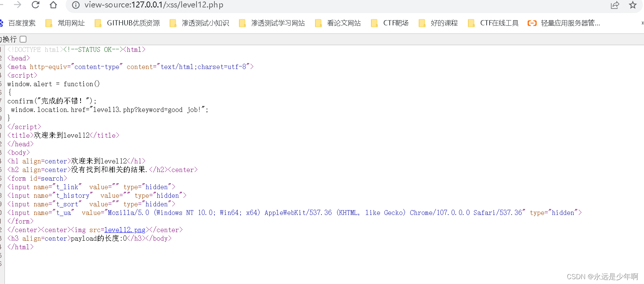Reload the page with the refresh icon
The height and width of the screenshot is (284, 644).
35,5
